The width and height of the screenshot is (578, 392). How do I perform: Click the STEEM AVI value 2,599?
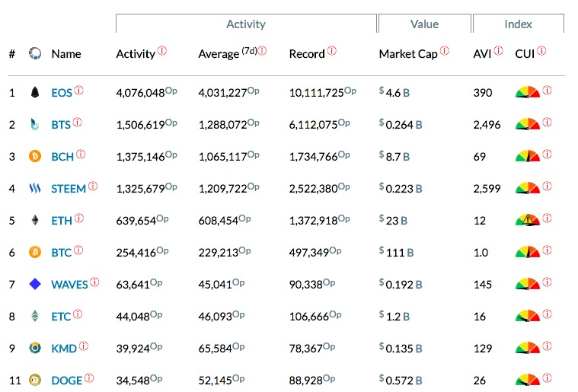pos(487,189)
